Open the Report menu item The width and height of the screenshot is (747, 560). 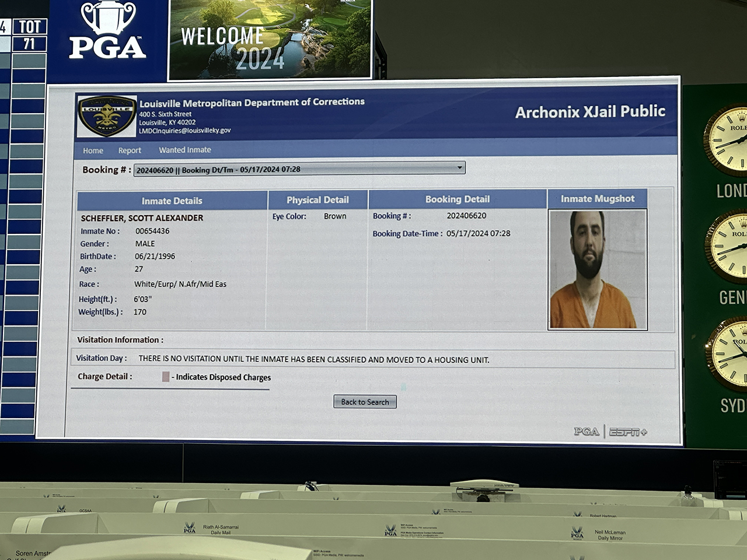[130, 150]
